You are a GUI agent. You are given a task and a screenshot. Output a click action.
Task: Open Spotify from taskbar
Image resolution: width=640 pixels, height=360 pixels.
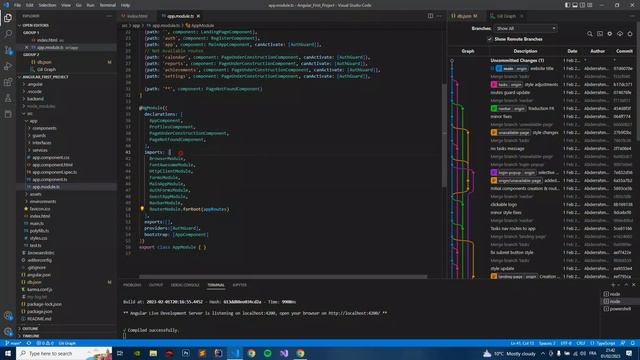267,353
